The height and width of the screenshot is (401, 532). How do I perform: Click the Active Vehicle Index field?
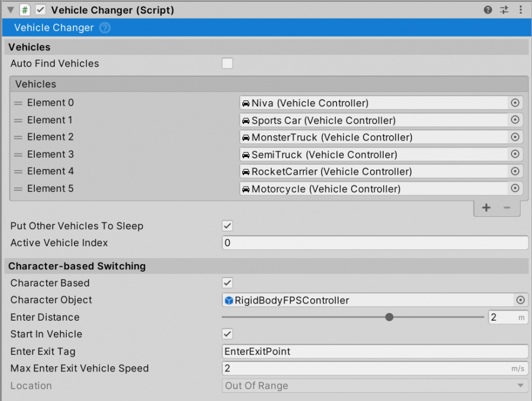375,243
